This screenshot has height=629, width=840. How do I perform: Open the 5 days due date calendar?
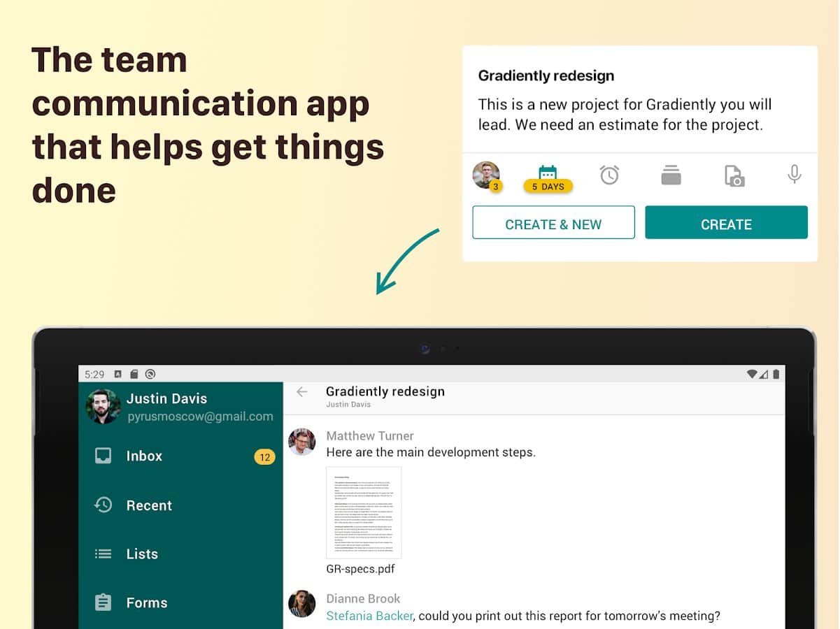[548, 178]
